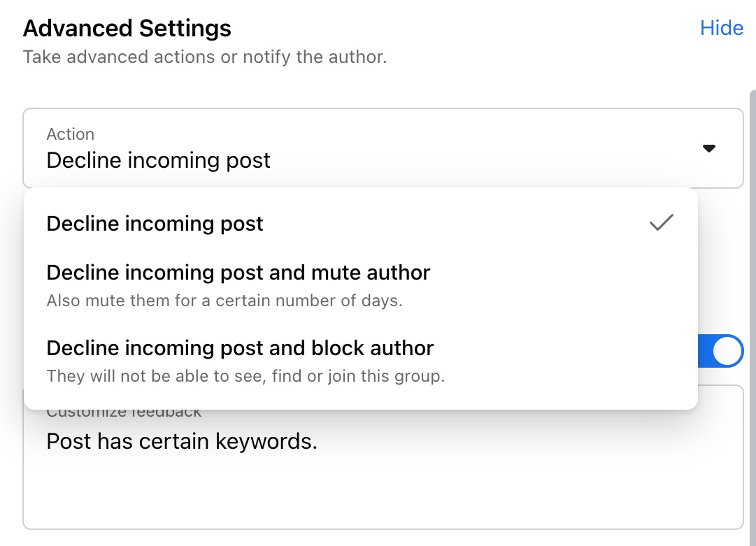Viewport: 756px width, 546px height.
Task: Click the small 'Action' label in the dropdown
Action: click(71, 134)
